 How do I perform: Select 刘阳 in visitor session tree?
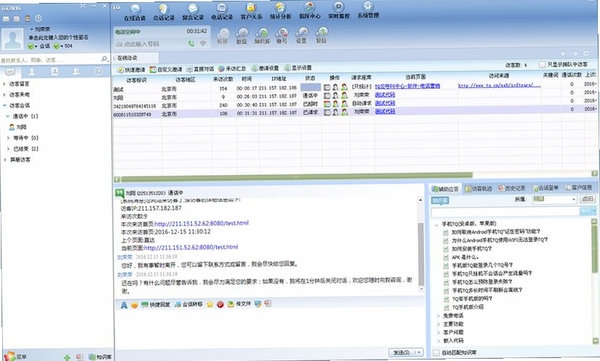pyautogui.click(x=18, y=127)
